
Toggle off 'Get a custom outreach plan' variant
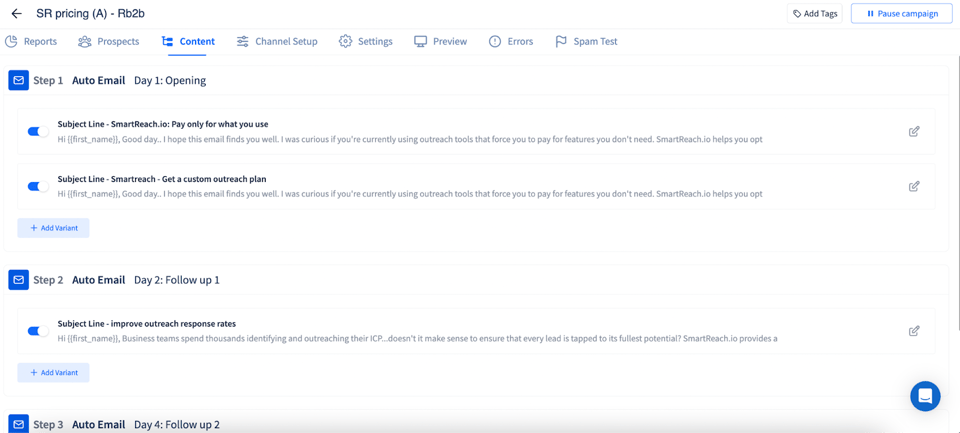[38, 186]
